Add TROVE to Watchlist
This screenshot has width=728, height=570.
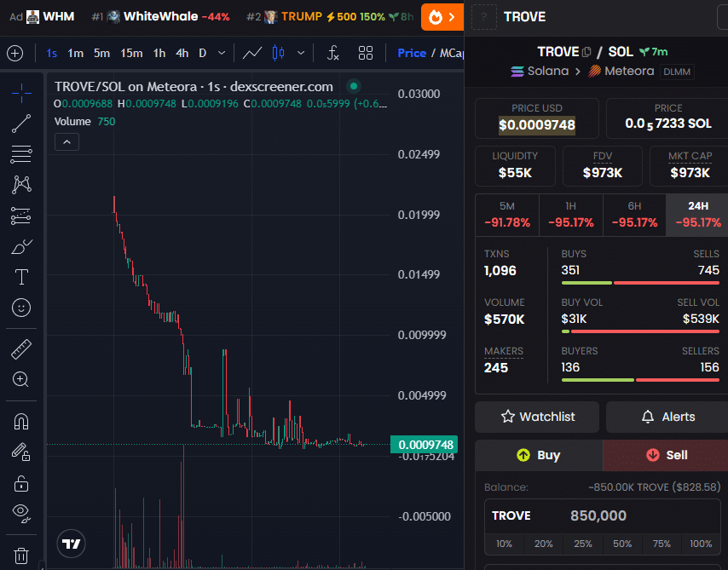[x=538, y=417]
